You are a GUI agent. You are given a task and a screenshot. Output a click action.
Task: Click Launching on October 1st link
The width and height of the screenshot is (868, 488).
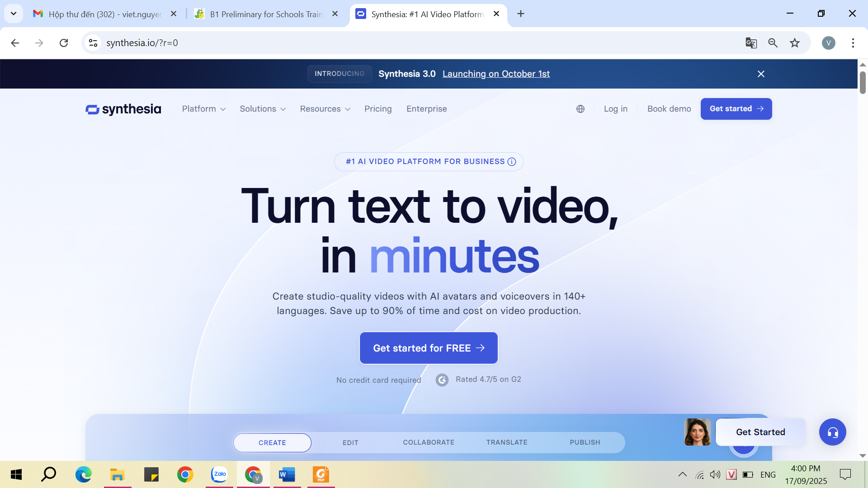(496, 74)
